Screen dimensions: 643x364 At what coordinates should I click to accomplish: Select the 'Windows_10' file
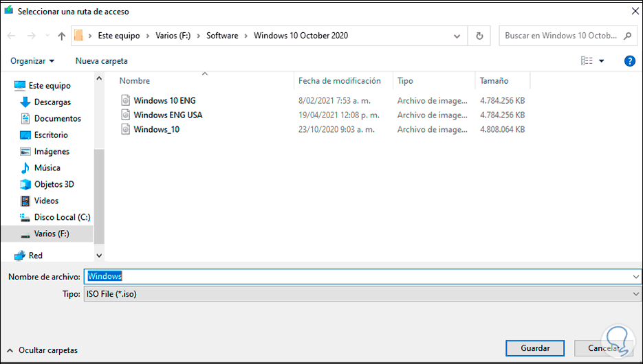click(x=156, y=129)
